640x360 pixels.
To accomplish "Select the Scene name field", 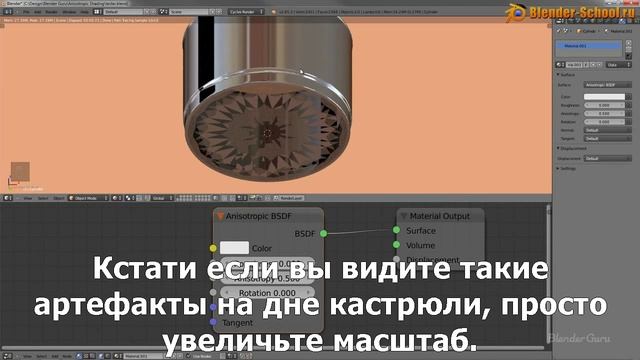I will tap(189, 12).
